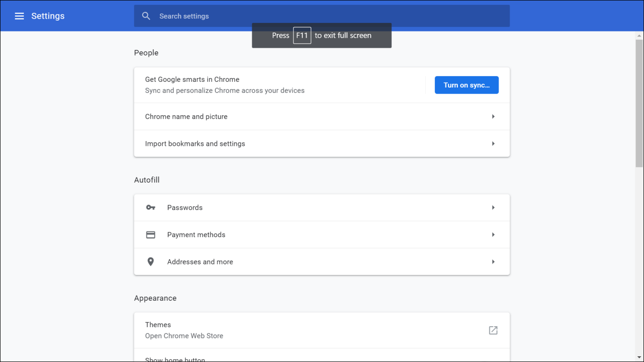644x362 pixels.
Task: Open Chrome Web Store via Themes external-link icon
Action: 493,330
